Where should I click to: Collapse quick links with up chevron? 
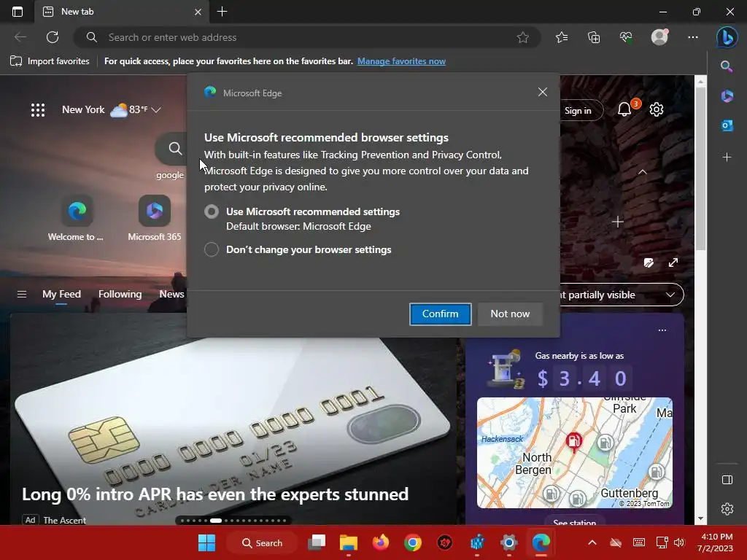point(642,172)
